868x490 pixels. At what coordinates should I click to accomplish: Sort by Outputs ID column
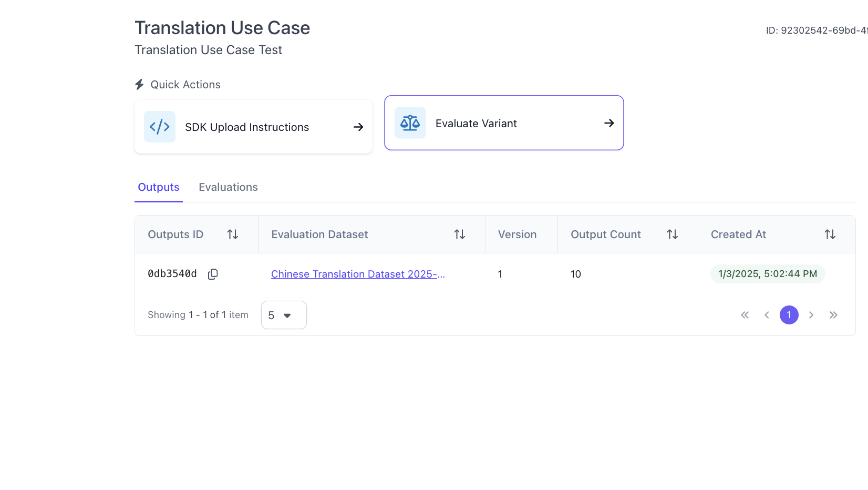click(x=233, y=234)
